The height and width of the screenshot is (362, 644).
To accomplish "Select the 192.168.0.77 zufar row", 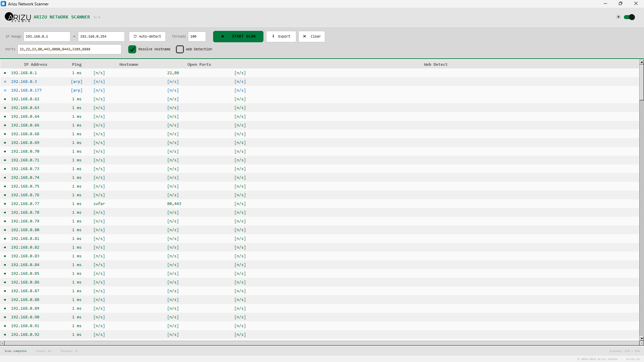I will (134, 204).
